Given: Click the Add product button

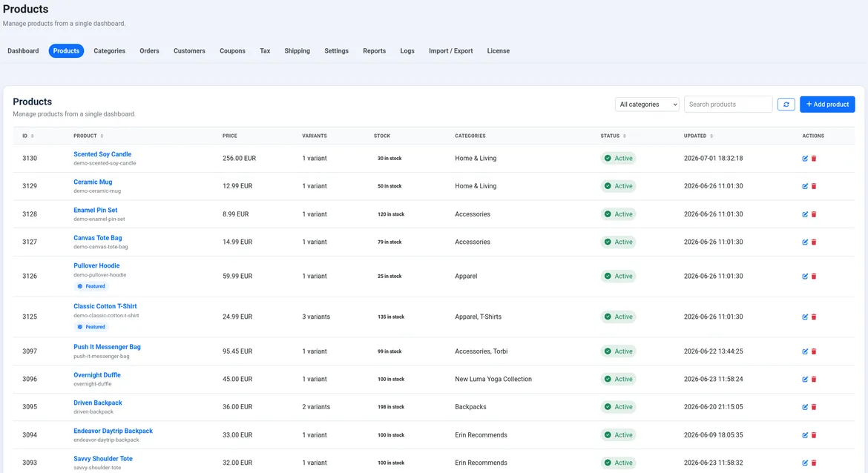Looking at the screenshot, I should click(x=827, y=104).
